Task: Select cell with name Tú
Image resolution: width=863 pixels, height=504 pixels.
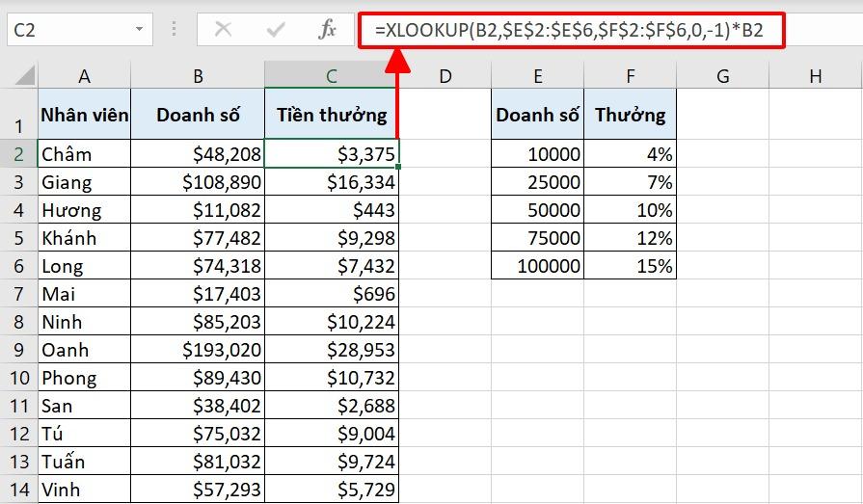Action: tap(84, 433)
